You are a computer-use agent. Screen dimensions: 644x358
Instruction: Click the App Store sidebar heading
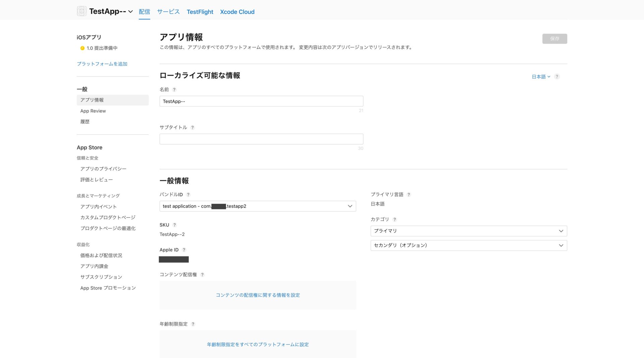pyautogui.click(x=90, y=147)
